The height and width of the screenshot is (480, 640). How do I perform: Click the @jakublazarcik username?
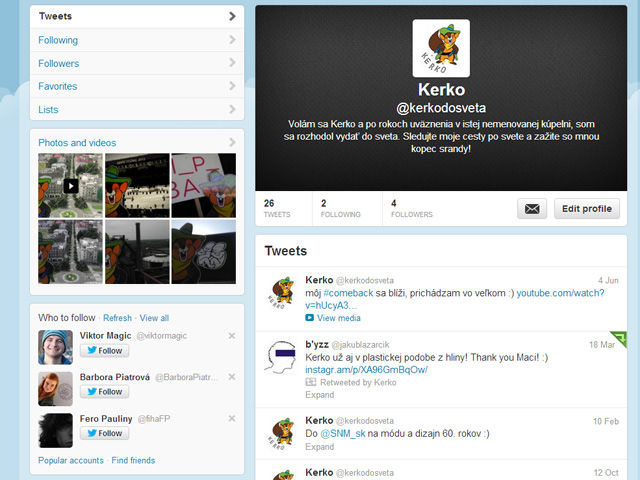pyautogui.click(x=360, y=345)
